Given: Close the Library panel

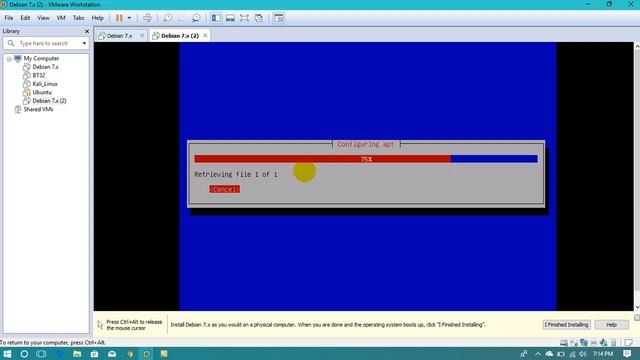Looking at the screenshot, I should (87, 31).
